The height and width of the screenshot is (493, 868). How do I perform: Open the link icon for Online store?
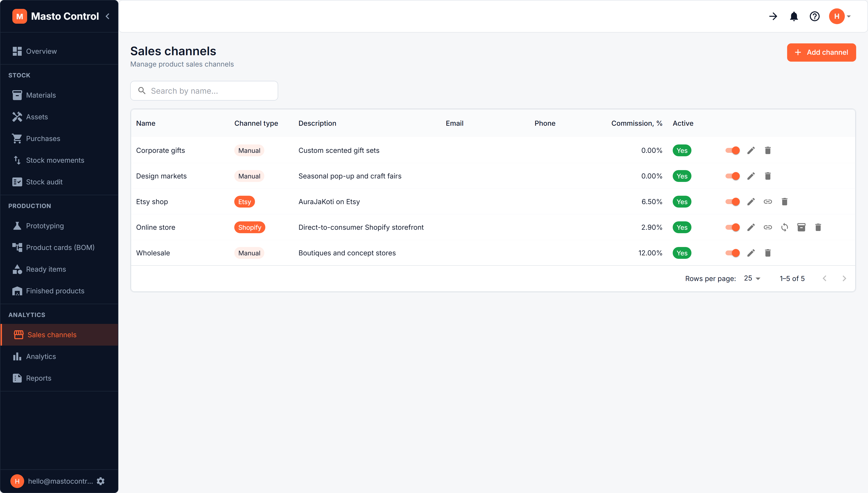(x=768, y=227)
